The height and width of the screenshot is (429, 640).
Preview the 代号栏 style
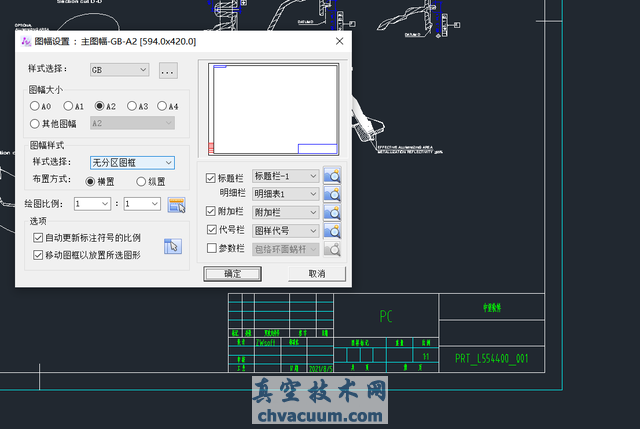coord(332,231)
